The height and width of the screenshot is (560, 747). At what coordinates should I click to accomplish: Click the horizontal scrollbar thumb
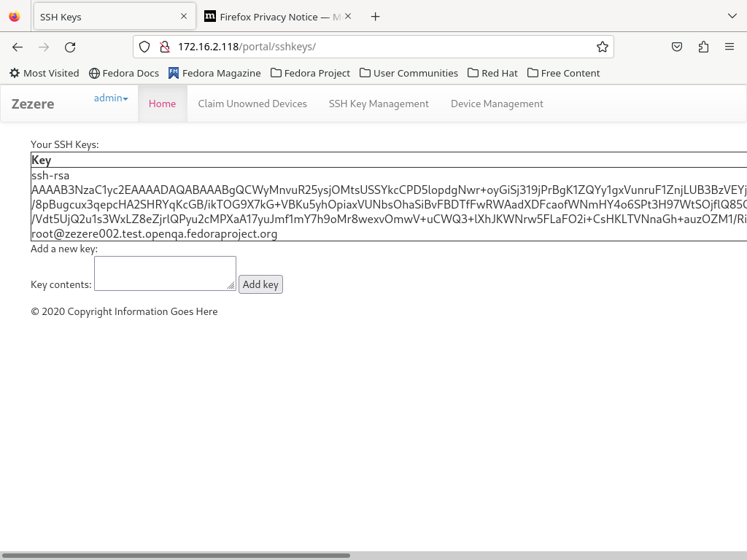[x=175, y=555]
